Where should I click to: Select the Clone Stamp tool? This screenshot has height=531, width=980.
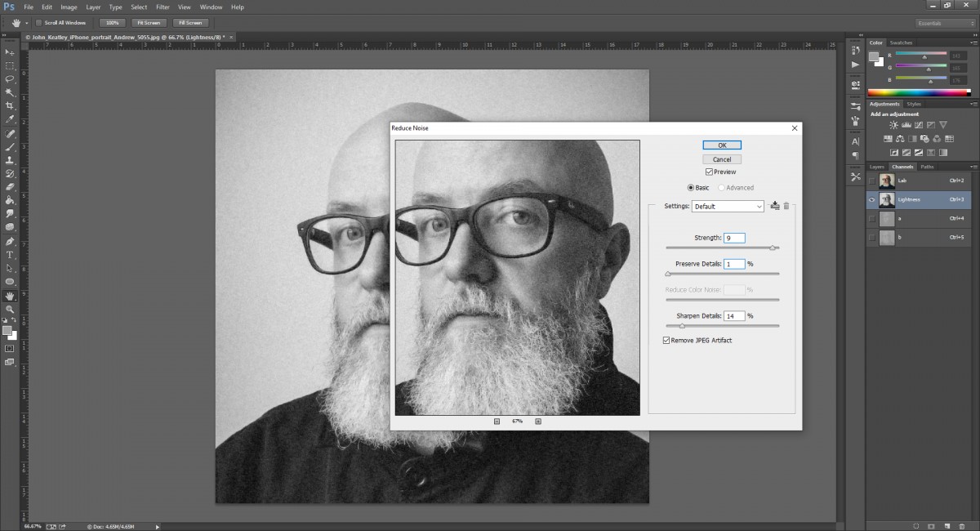pyautogui.click(x=10, y=161)
